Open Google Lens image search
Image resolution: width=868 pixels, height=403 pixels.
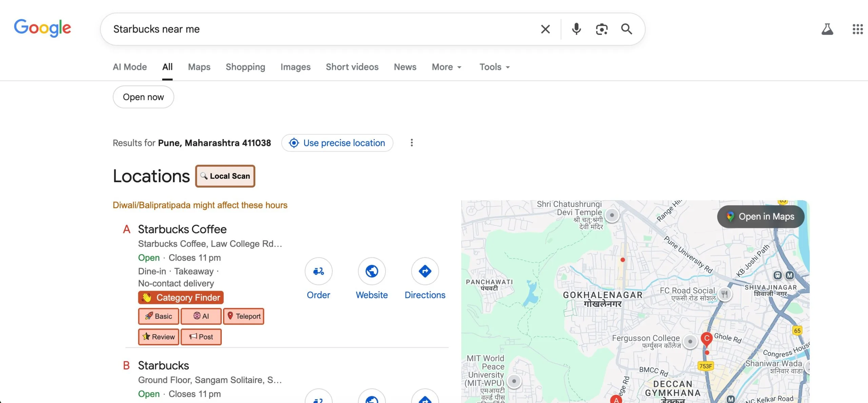601,29
